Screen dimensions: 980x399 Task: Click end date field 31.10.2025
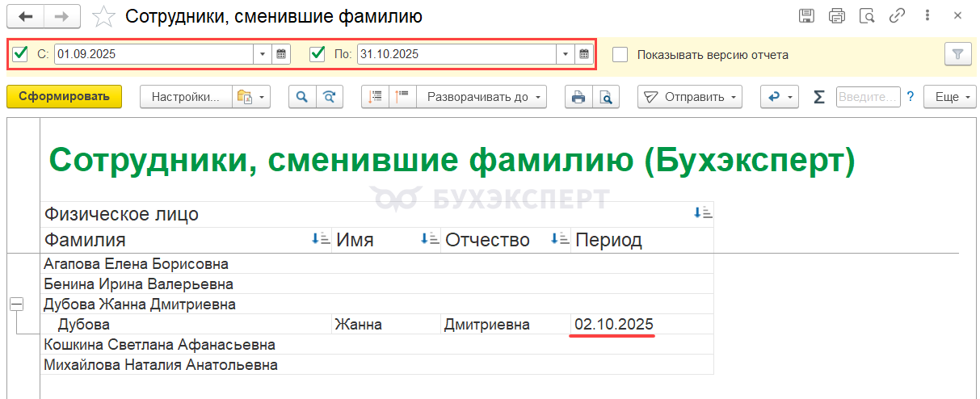456,54
